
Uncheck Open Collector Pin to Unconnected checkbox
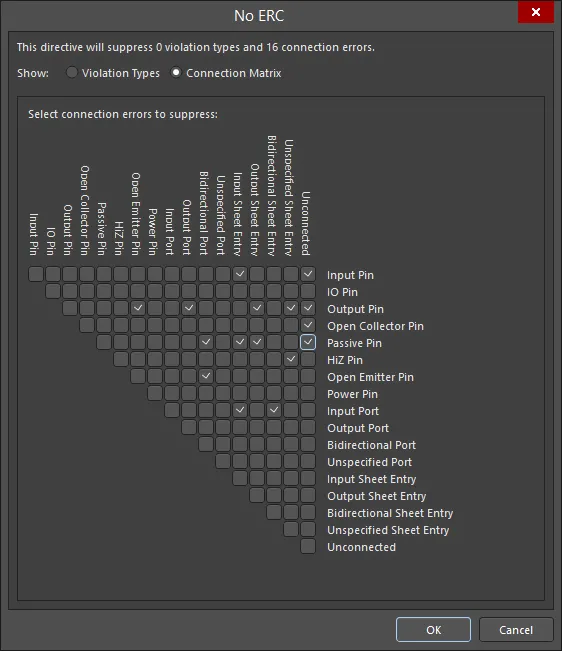click(308, 325)
